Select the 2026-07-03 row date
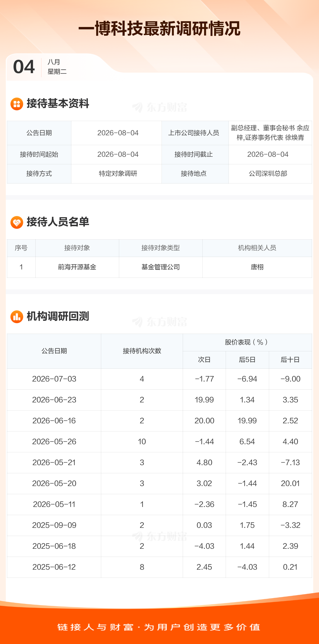 click(54, 379)
